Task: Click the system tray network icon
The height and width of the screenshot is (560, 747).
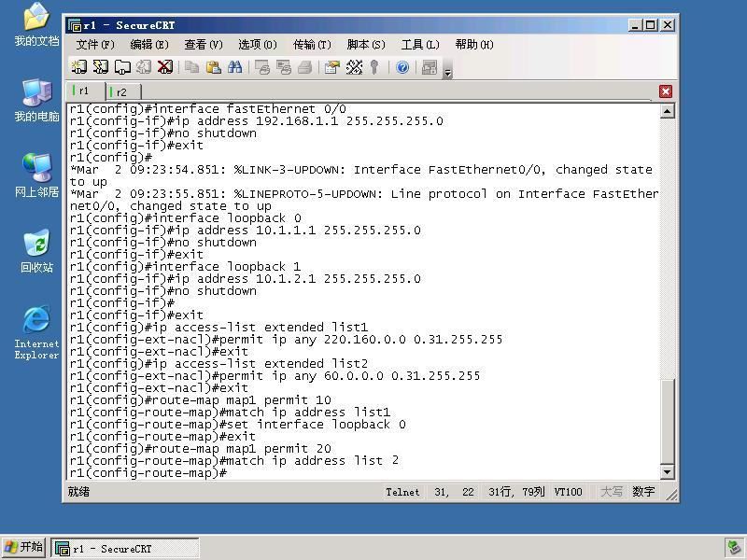Action: point(734,548)
